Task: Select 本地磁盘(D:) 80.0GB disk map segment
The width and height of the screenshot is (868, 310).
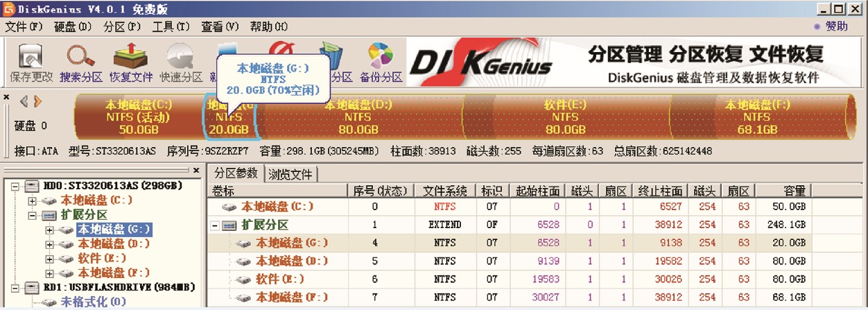Action: [x=359, y=117]
